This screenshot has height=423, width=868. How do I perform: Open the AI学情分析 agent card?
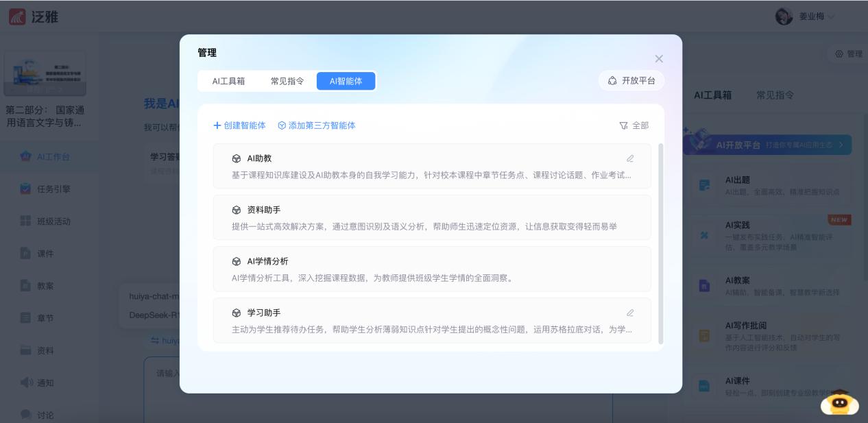pyautogui.click(x=432, y=269)
